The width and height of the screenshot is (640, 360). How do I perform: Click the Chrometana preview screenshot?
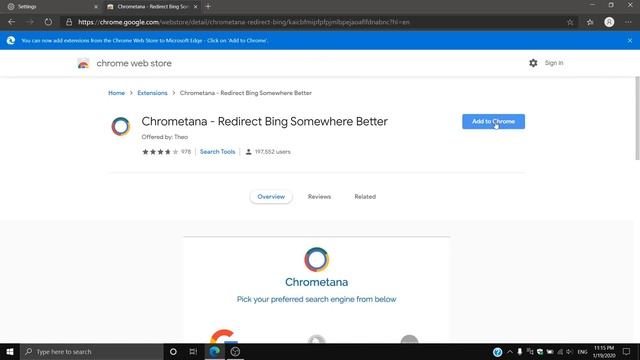(x=317, y=290)
